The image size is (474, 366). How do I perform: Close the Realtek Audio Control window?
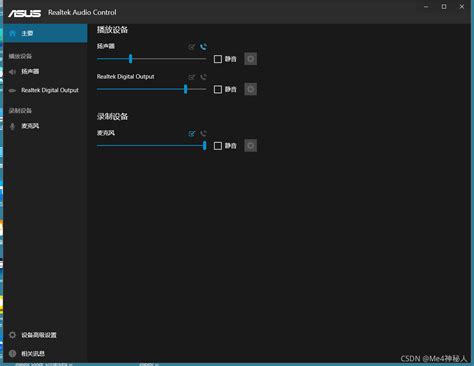(x=462, y=7)
